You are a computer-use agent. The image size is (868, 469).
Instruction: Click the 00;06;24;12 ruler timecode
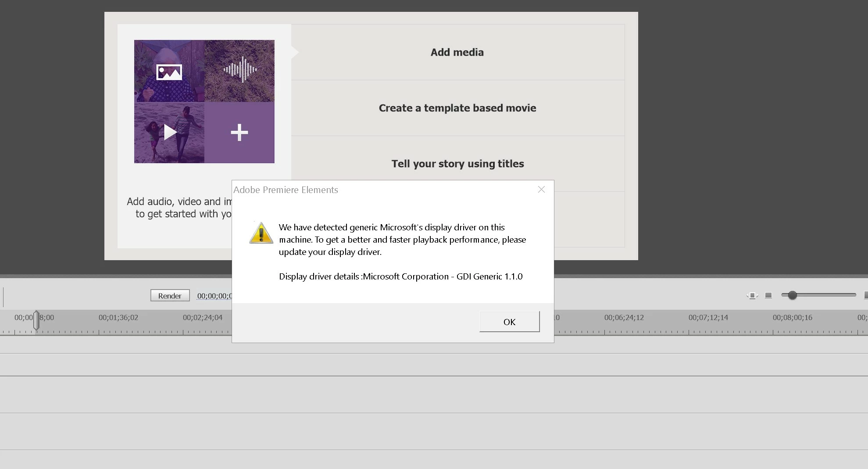pos(624,317)
